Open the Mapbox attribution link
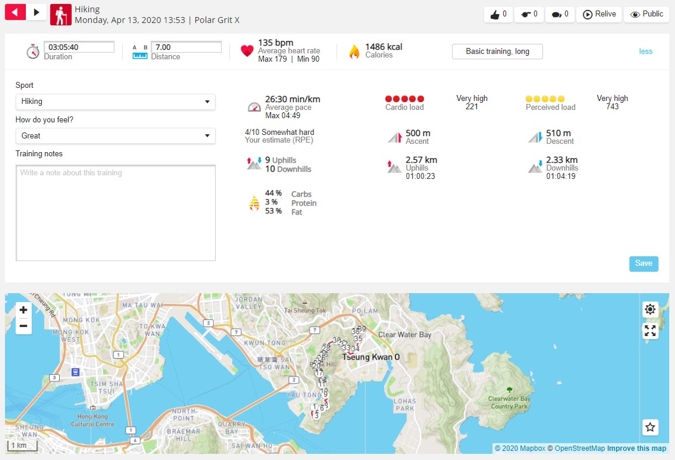The image size is (675, 460). click(520, 448)
